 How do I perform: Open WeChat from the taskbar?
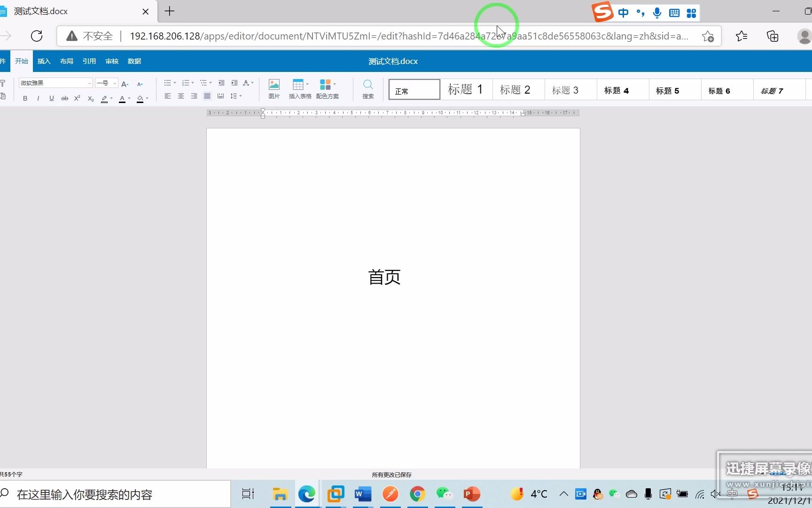pyautogui.click(x=445, y=494)
